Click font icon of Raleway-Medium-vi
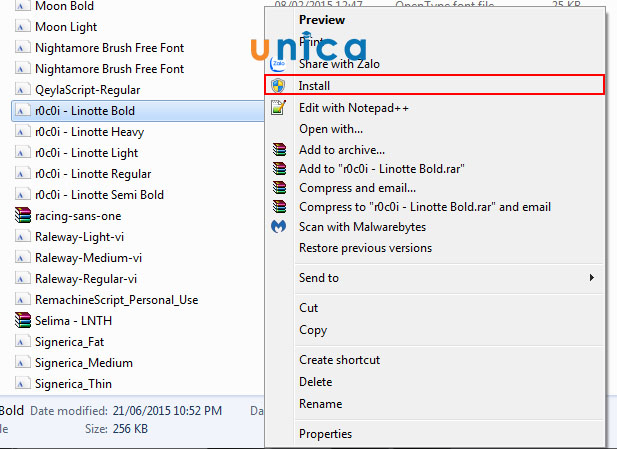The image size is (617, 449). (x=22, y=257)
